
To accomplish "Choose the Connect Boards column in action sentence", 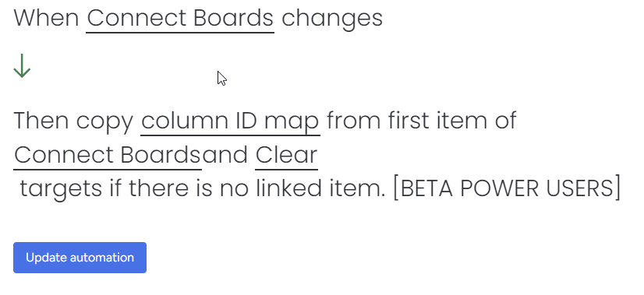I will [x=108, y=155].
